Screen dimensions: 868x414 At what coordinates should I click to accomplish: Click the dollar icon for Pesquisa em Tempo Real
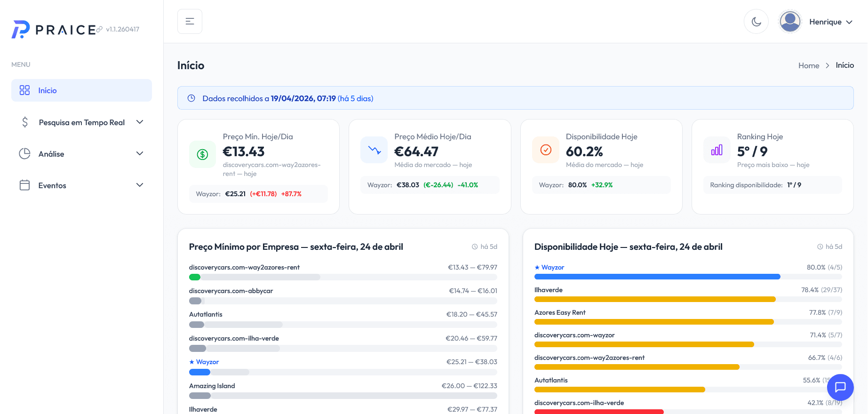click(25, 122)
